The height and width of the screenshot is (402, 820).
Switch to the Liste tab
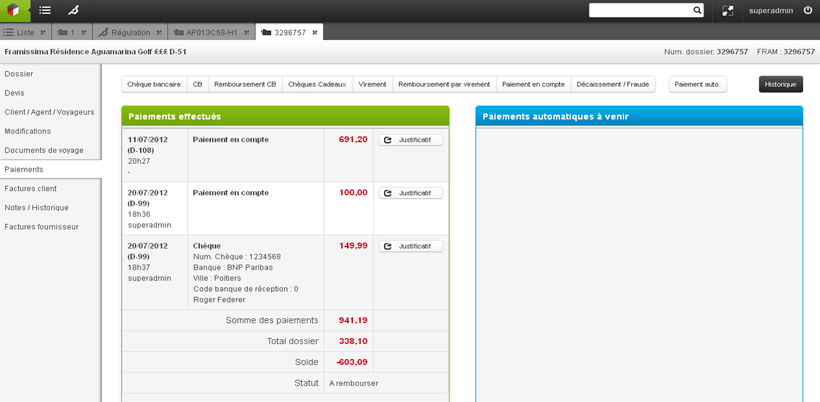click(x=20, y=33)
